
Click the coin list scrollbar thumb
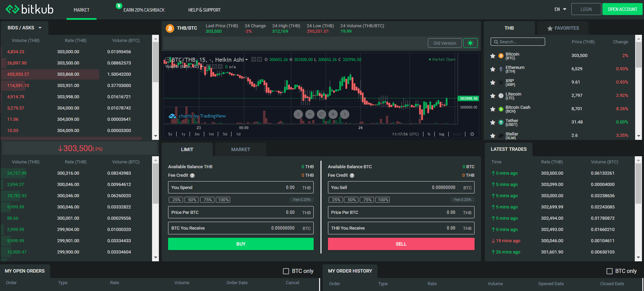(639, 55)
